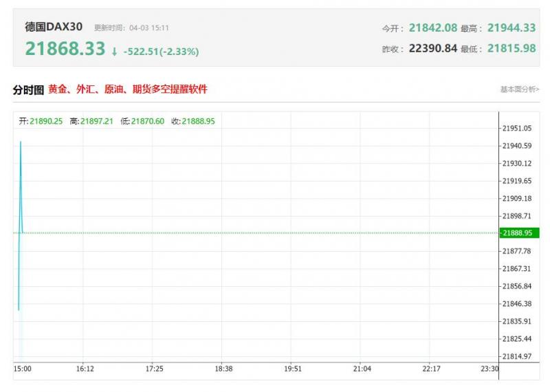Click the 18:38 time axis label

(x=223, y=369)
